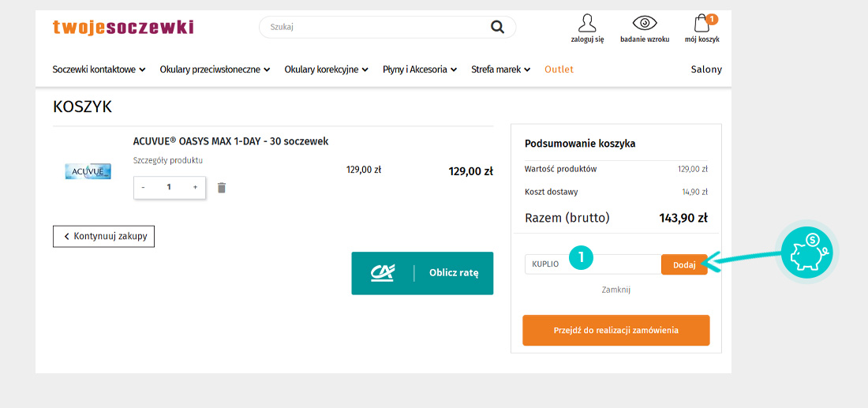
Task: Click the total amount 143,90 zł
Action: pyautogui.click(x=683, y=218)
